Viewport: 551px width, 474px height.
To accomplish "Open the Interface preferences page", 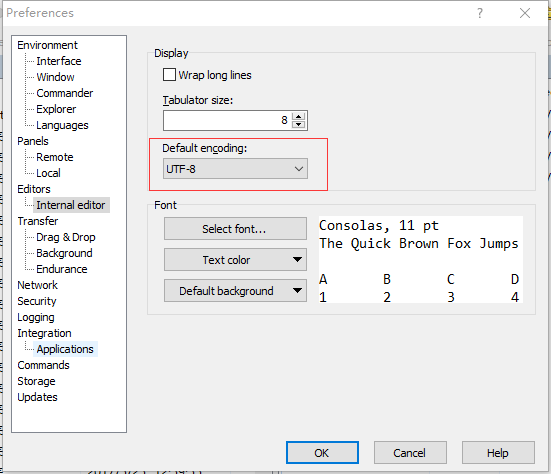I will point(59,61).
